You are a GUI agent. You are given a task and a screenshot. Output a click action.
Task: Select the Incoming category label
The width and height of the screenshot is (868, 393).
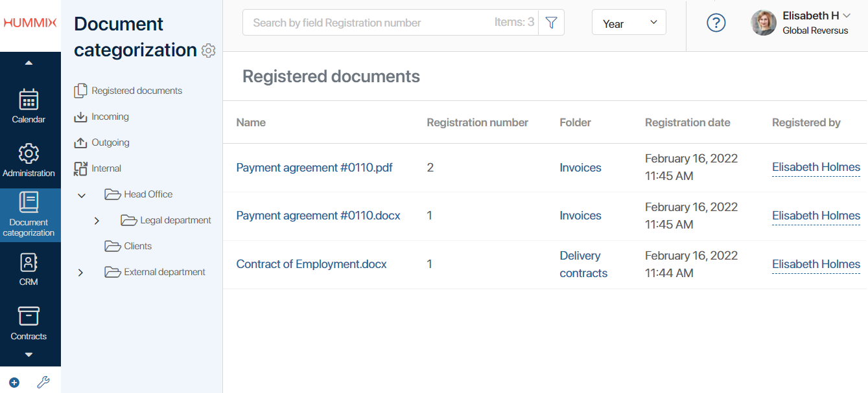click(x=110, y=117)
